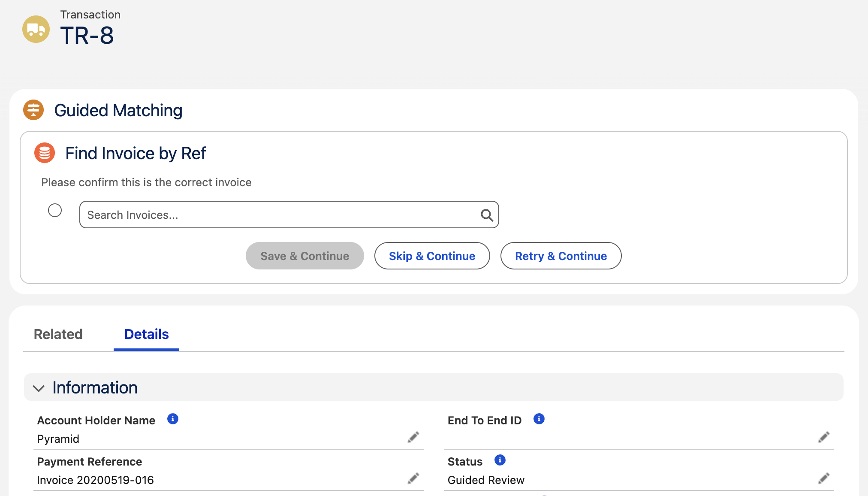Open End To End ID info icon
The width and height of the screenshot is (868, 496).
pyautogui.click(x=539, y=419)
